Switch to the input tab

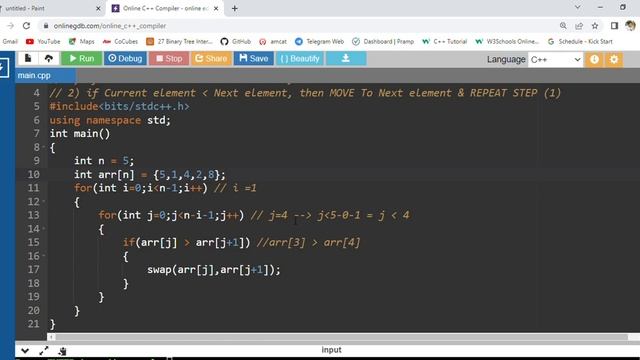331,350
